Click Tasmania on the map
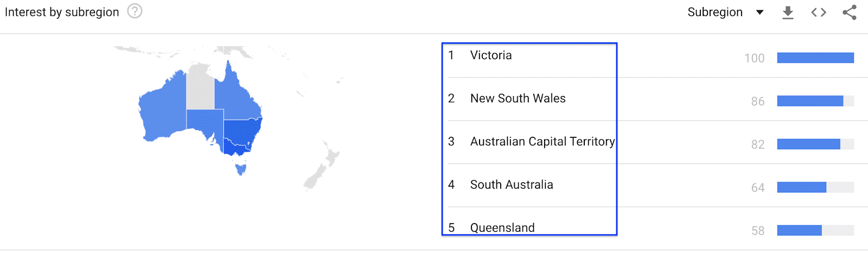Image resolution: width=868 pixels, height=255 pixels. [241, 169]
